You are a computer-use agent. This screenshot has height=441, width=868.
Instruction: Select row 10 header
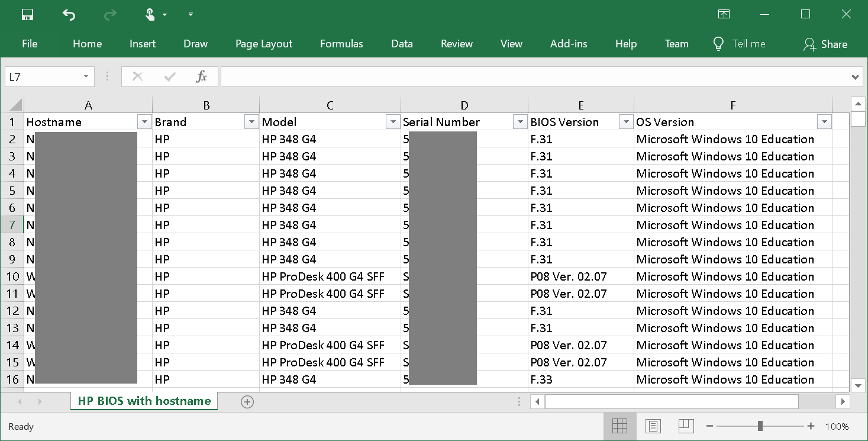coord(12,276)
